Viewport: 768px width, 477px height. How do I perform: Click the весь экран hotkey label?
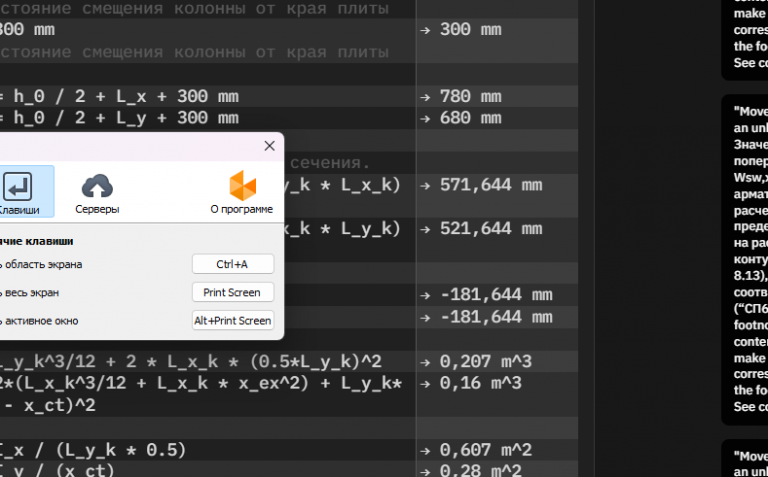pyautogui.click(x=30, y=293)
